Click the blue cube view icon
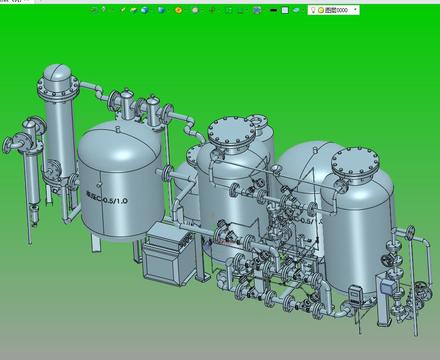Screen dimensions: 440x360 coord(162,10)
